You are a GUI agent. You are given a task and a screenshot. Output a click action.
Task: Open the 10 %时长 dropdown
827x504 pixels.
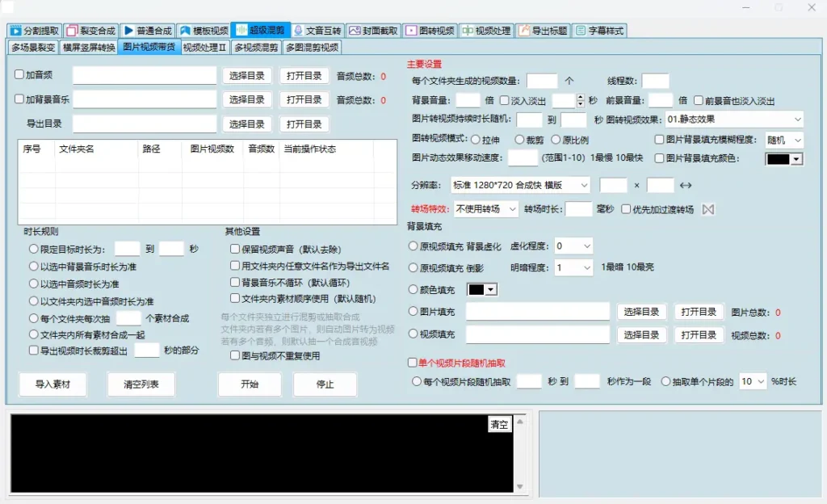coord(753,381)
